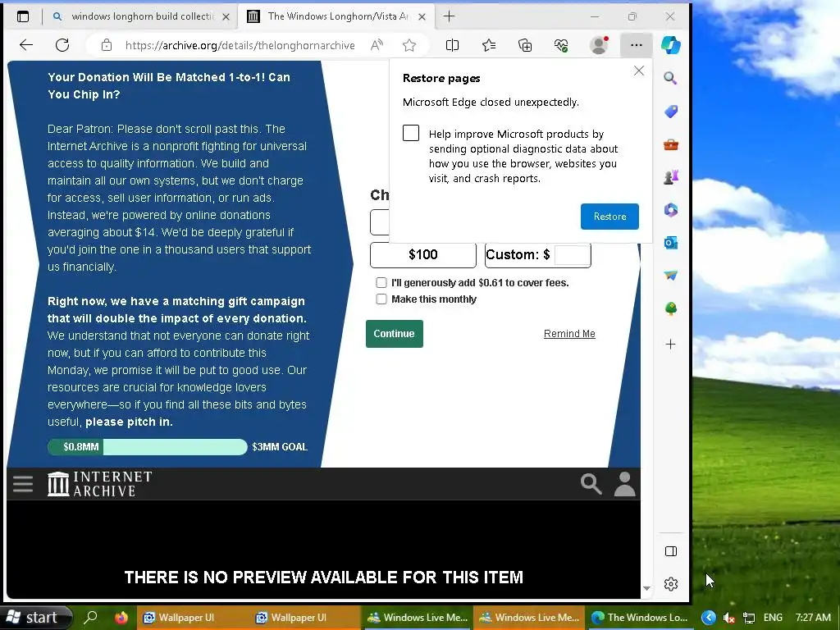Open a new tab with plus button
Screen dimensions: 840x630
pyautogui.click(x=449, y=16)
